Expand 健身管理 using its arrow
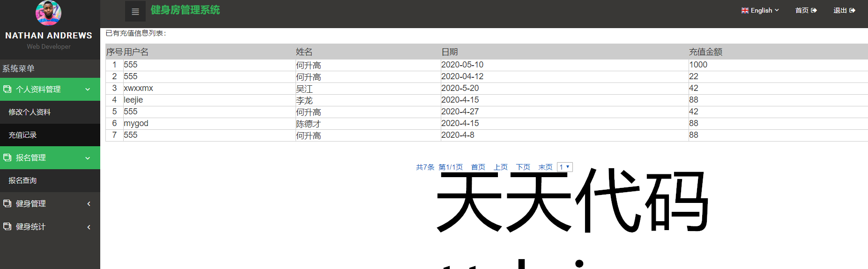 tap(89, 204)
